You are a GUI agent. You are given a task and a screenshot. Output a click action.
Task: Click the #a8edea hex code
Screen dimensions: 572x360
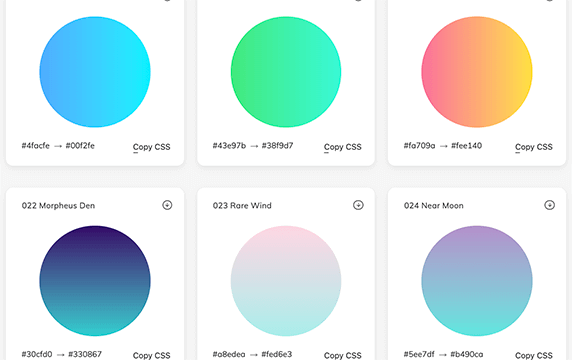tap(229, 354)
